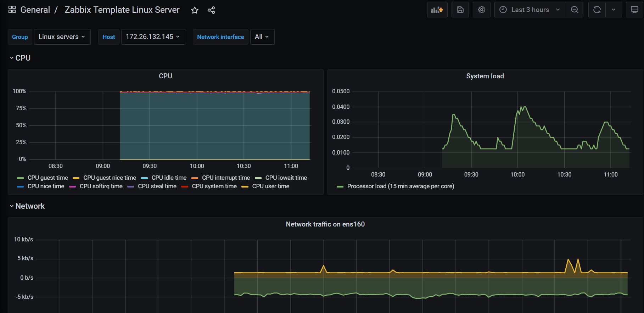Screen dimensions: 644x313
Task: Toggle CPU nice time legend series
Action: click(x=46, y=186)
